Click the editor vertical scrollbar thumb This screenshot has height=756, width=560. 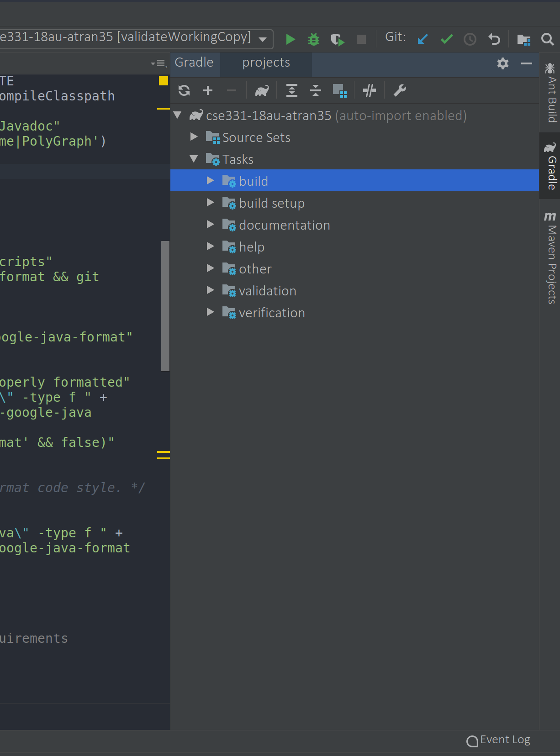click(x=165, y=306)
